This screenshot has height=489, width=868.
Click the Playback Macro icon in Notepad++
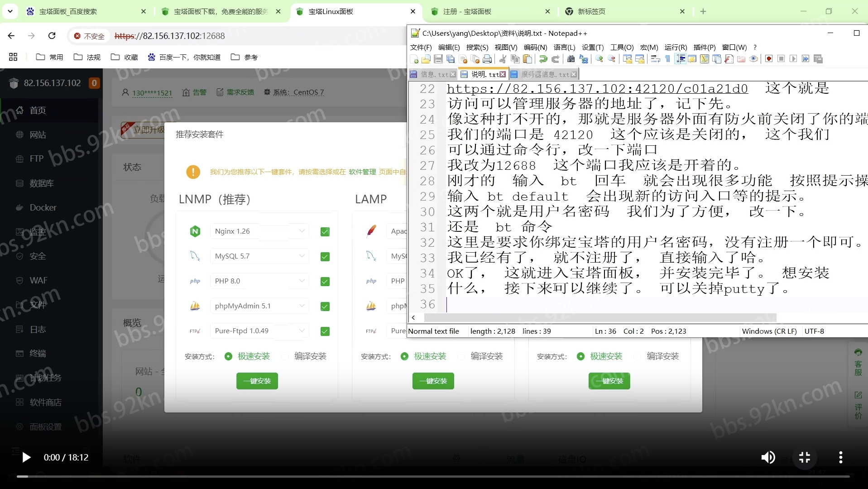pyautogui.click(x=793, y=59)
